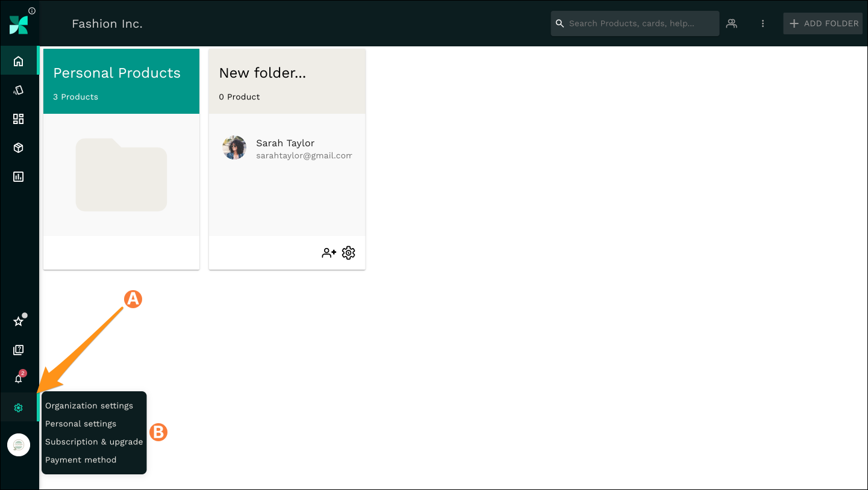This screenshot has height=490, width=868.
Task: Open the analytics chart icon in sidebar
Action: (19, 176)
